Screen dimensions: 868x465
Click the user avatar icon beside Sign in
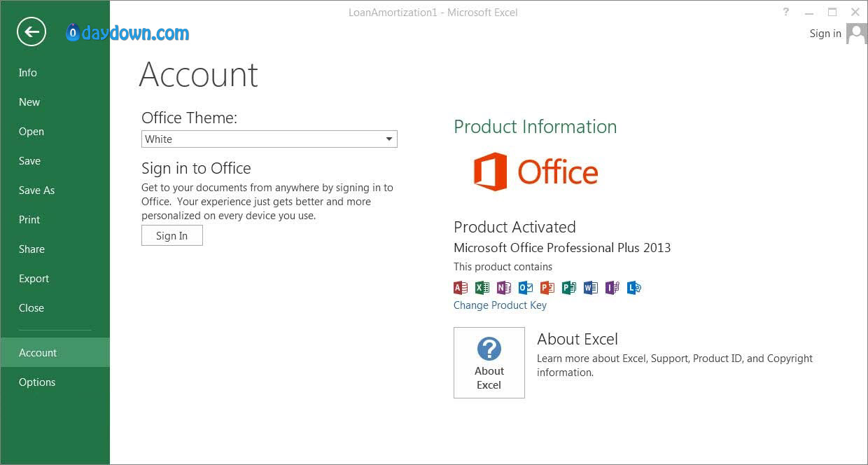pos(856,33)
